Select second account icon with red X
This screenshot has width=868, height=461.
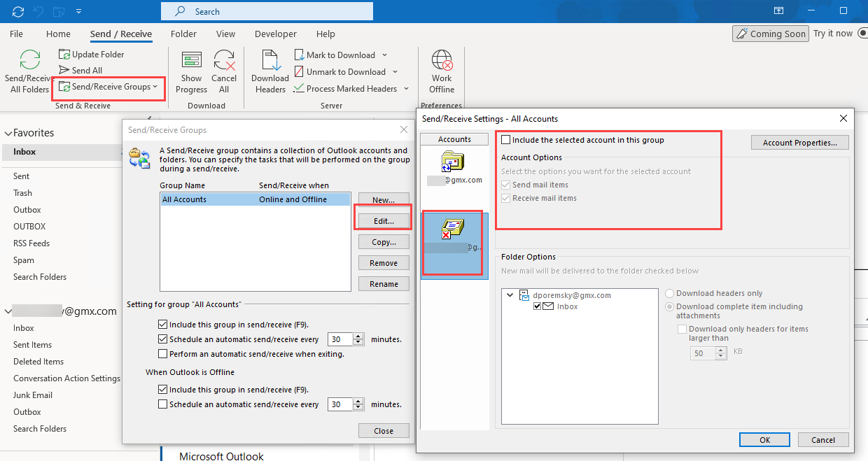[453, 229]
